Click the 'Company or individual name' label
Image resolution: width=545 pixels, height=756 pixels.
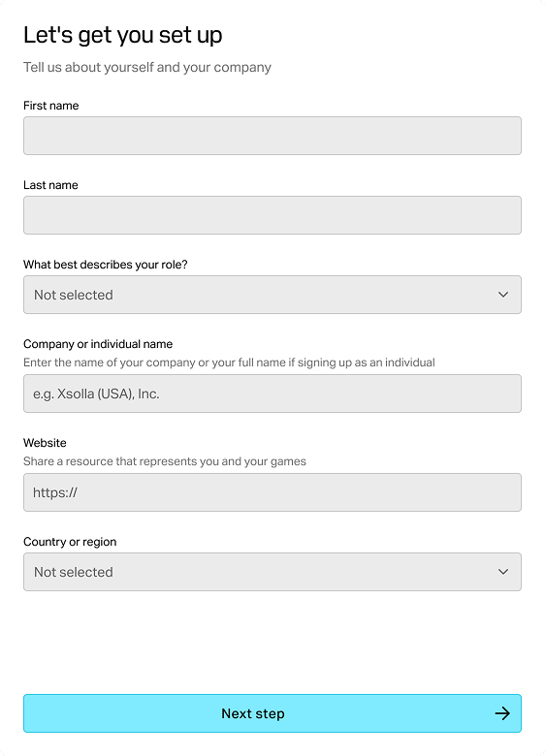(98, 344)
